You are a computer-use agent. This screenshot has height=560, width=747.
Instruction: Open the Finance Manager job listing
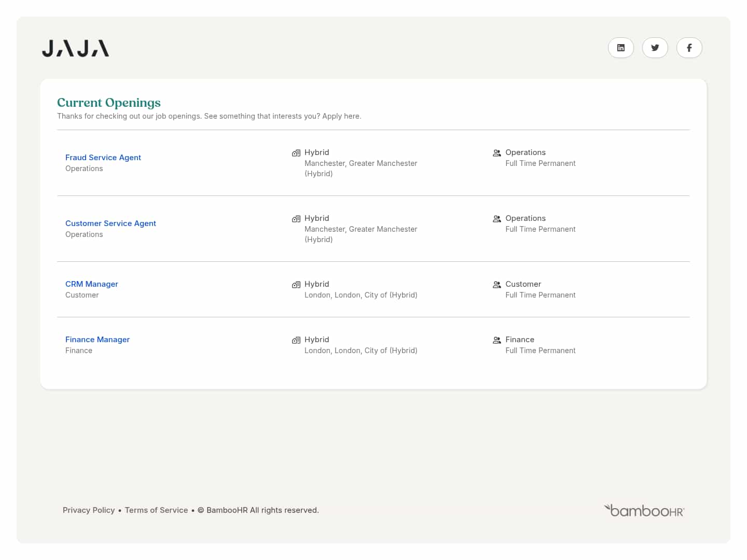coord(98,340)
